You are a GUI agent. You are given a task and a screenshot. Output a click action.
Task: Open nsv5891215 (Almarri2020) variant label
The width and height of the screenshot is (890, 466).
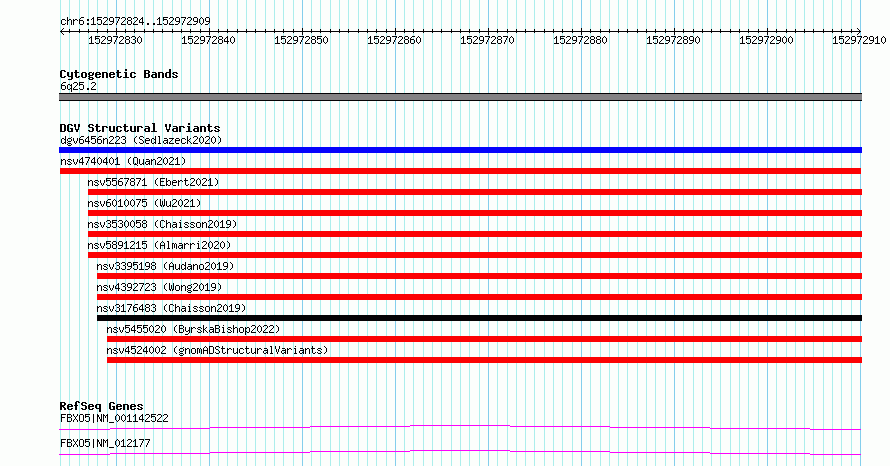(159, 245)
